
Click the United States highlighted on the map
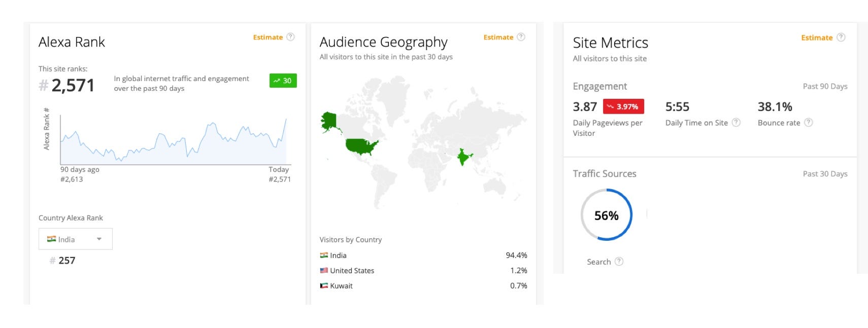(361, 147)
